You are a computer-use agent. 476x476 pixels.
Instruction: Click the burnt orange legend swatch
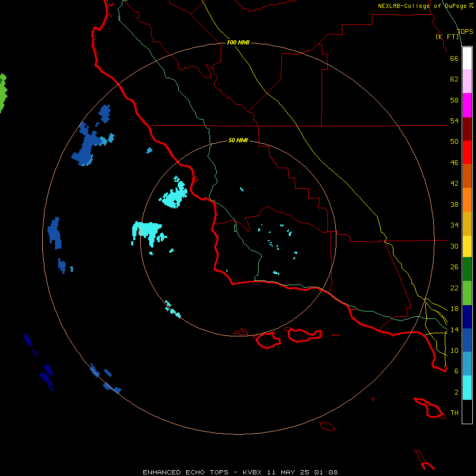tap(467, 176)
